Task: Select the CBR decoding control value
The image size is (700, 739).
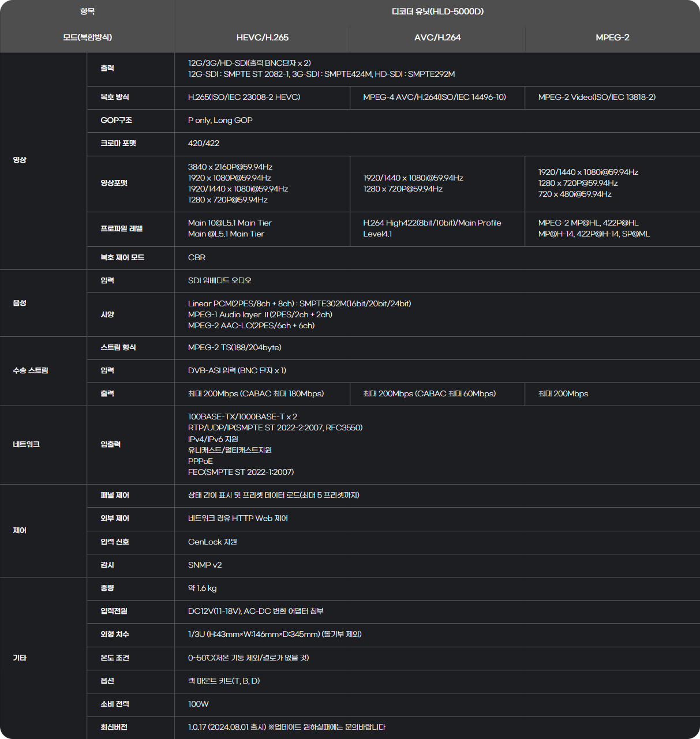Action: point(197,258)
